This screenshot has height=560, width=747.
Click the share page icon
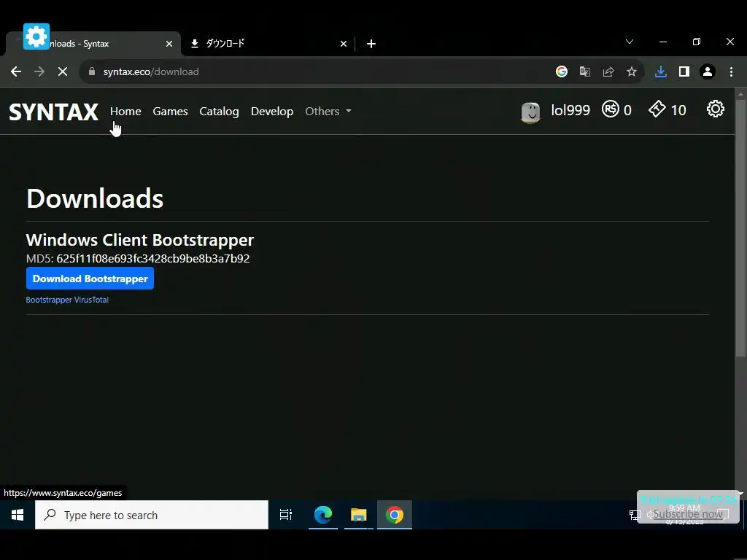tap(608, 72)
